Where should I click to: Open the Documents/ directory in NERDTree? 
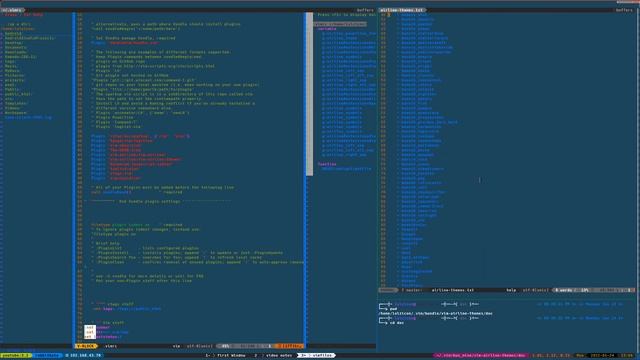tap(16, 47)
